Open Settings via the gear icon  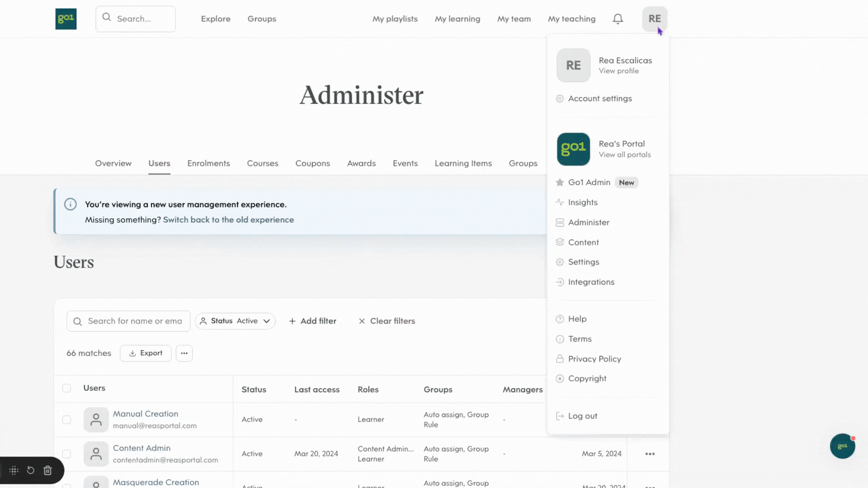(560, 262)
